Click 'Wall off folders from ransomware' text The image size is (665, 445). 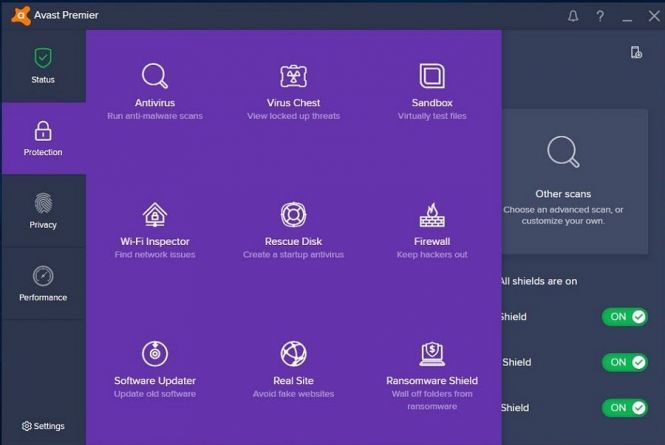coord(432,400)
